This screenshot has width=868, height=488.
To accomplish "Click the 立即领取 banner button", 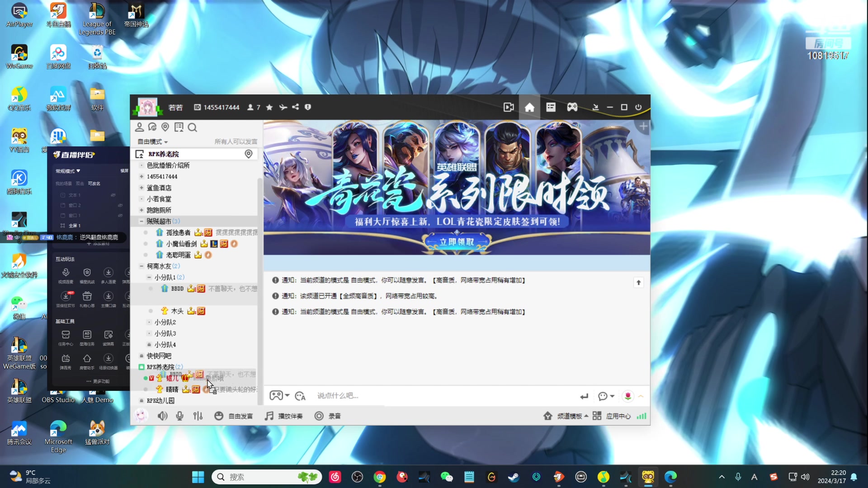I will pyautogui.click(x=457, y=242).
